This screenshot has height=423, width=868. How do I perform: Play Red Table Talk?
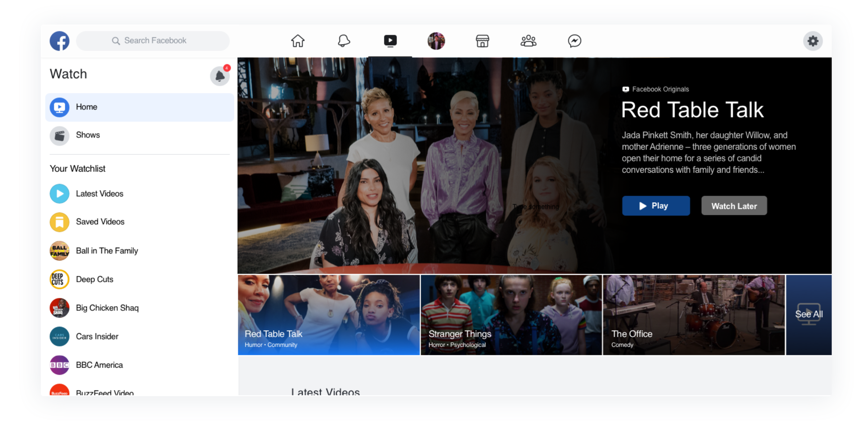pos(656,206)
